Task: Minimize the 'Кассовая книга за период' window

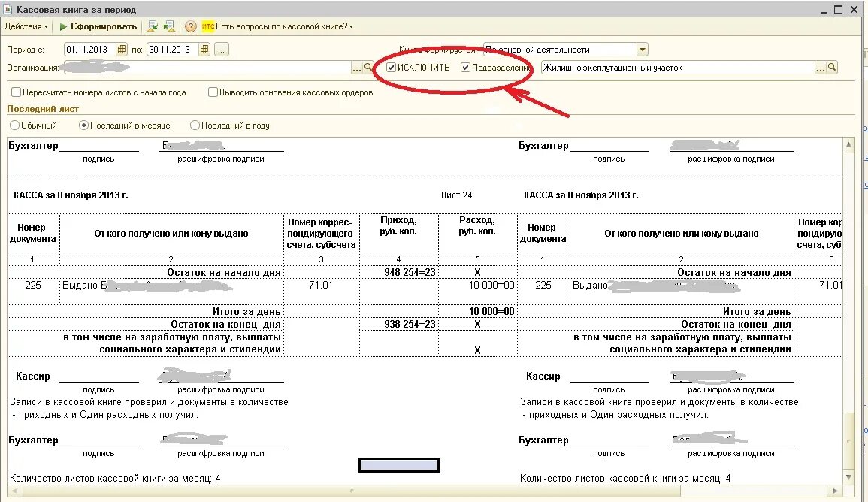Action: click(x=824, y=10)
